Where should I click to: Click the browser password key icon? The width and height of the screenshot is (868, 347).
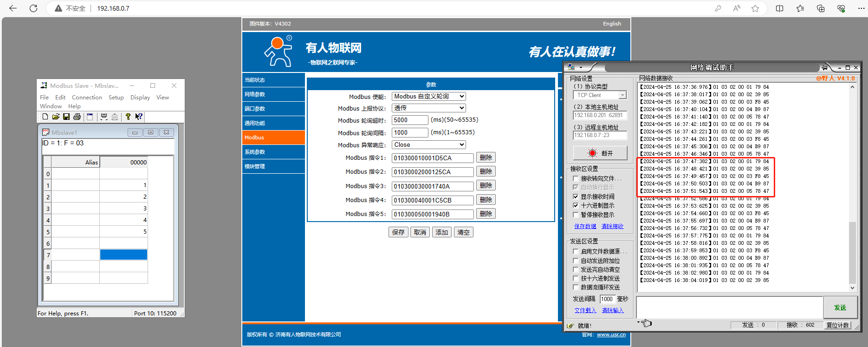click(x=718, y=8)
